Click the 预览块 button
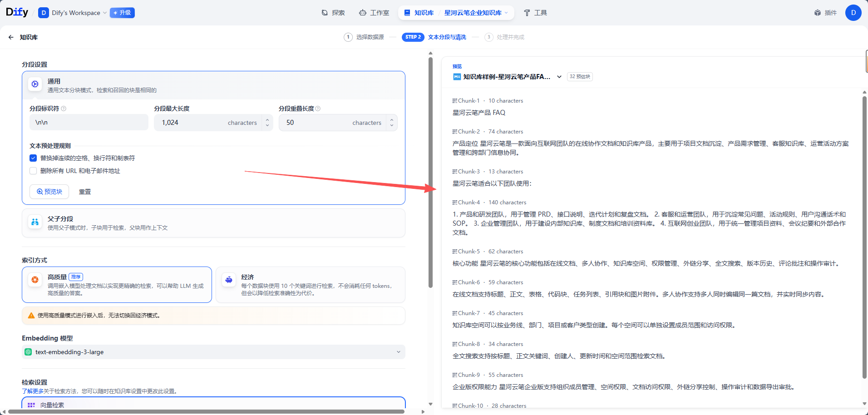This screenshot has width=868, height=415. 49,192
